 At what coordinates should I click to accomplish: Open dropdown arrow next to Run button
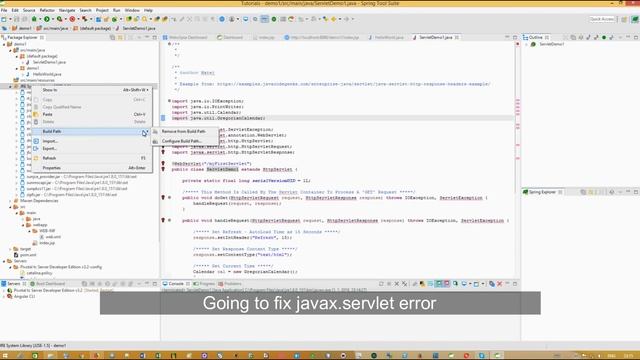coord(53,19)
